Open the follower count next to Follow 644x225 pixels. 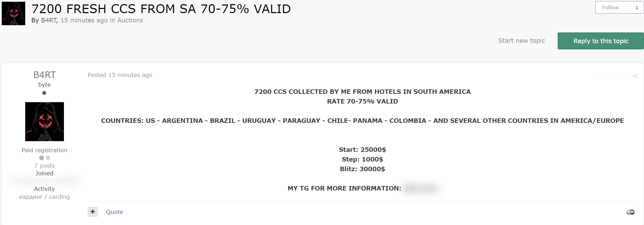(636, 8)
